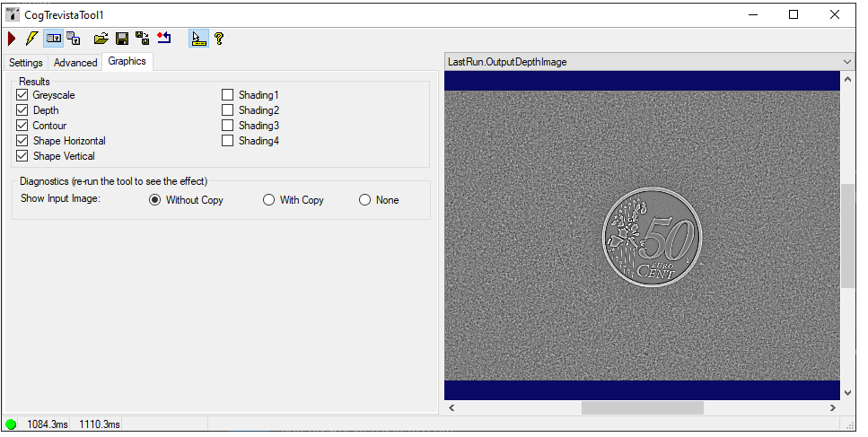
Task: Toggle the tooltips cursor icon
Action: [198, 39]
